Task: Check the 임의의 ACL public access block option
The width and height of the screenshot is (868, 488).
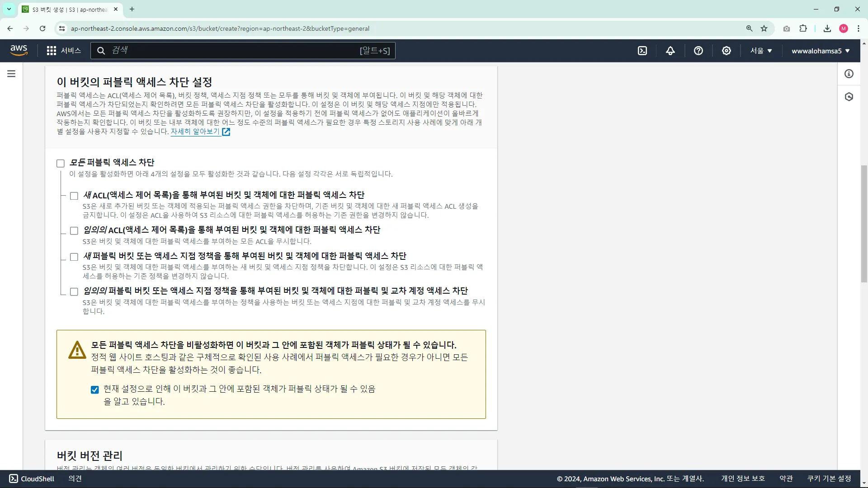Action: click(74, 230)
